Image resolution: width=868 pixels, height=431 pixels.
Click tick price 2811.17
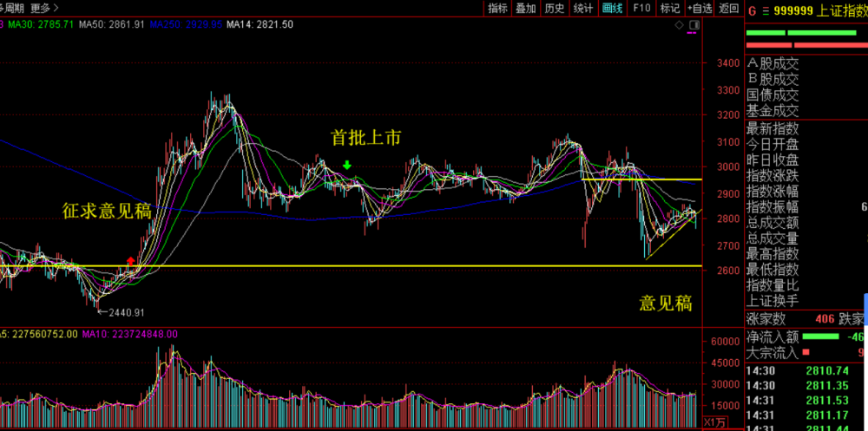(827, 415)
